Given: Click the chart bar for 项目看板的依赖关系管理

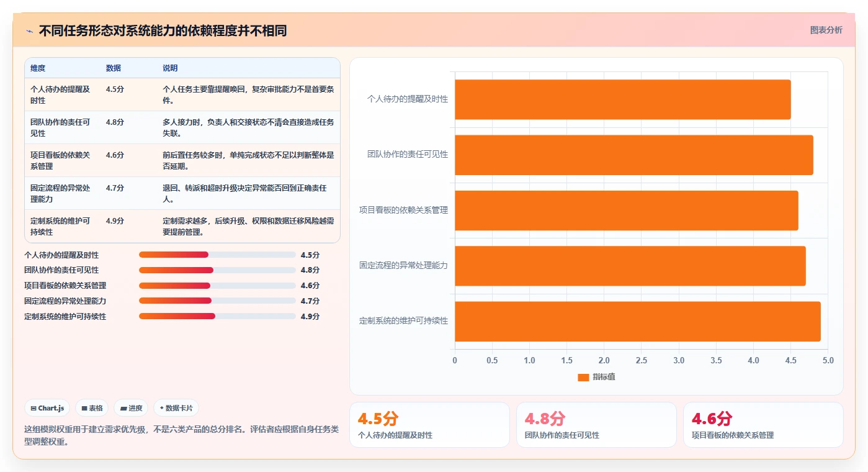Looking at the screenshot, I should tap(627, 210).
